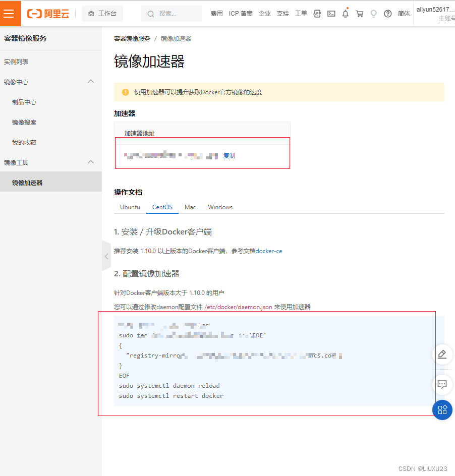Open the docker-ce documentation link

pos(269,251)
